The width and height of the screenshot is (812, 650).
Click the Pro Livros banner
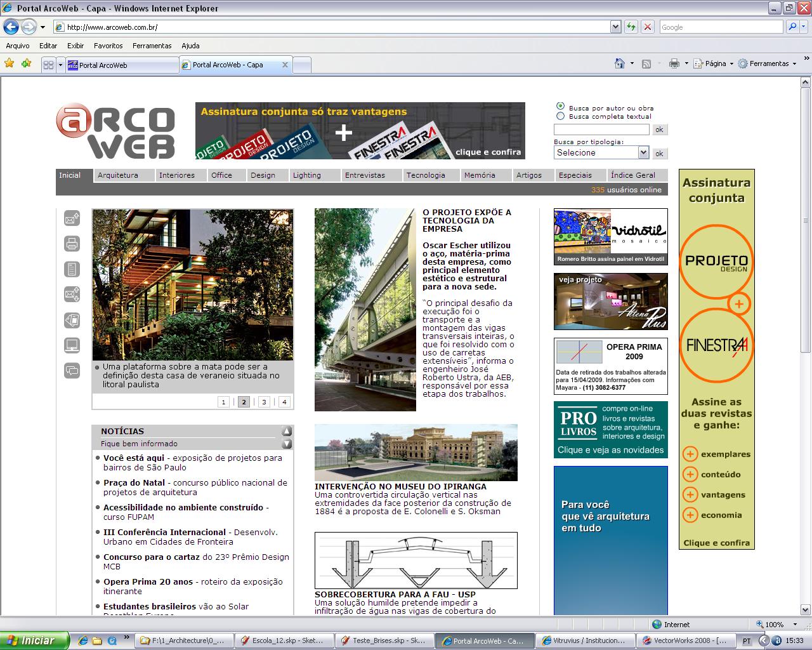coord(610,430)
